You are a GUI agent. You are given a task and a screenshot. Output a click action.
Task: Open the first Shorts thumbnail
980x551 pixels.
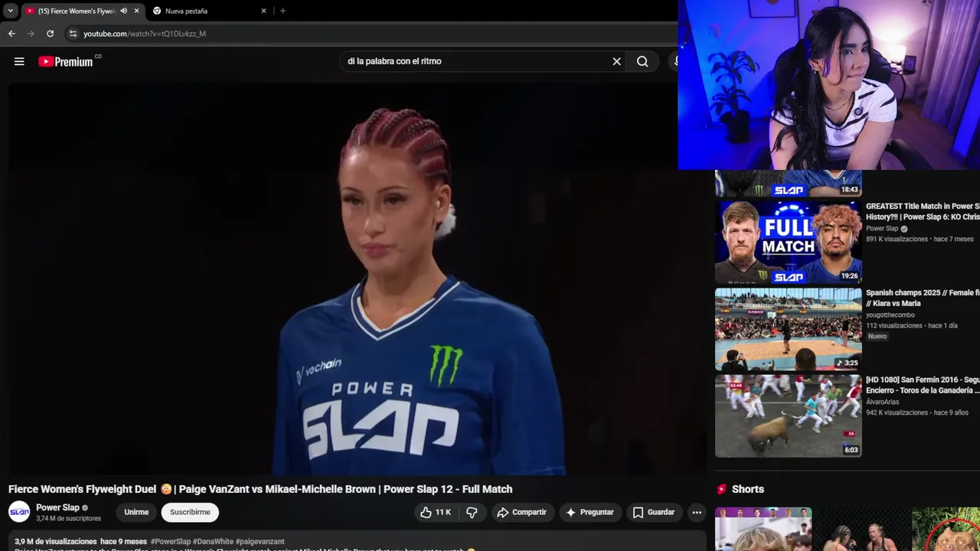click(x=763, y=529)
